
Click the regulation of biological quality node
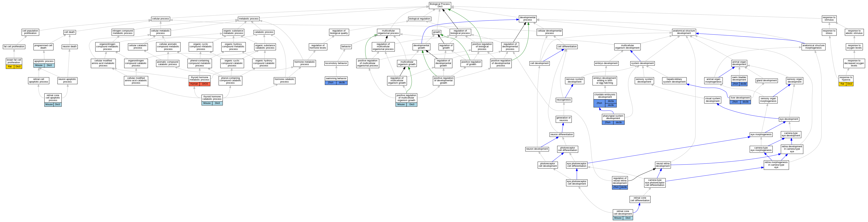click(x=339, y=32)
